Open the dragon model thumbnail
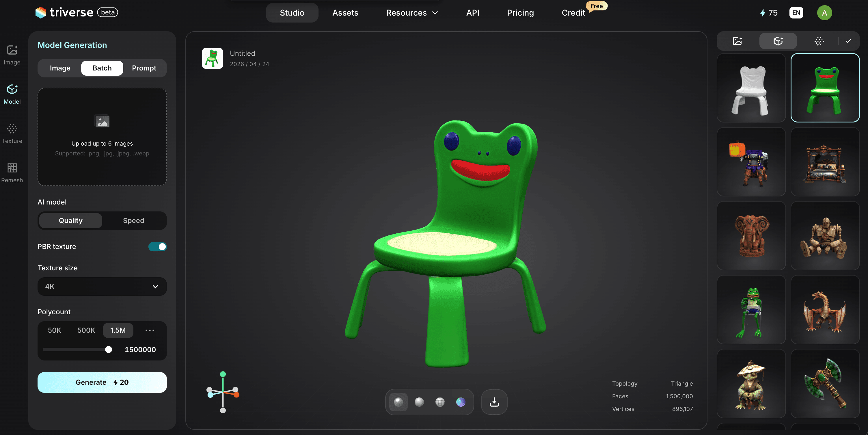 point(825,310)
